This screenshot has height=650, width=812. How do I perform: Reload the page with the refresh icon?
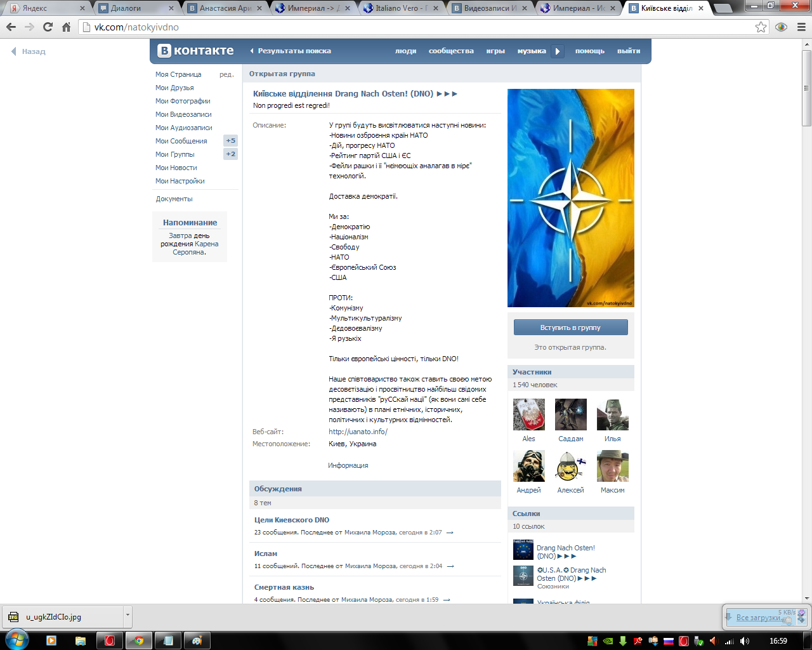pyautogui.click(x=48, y=27)
